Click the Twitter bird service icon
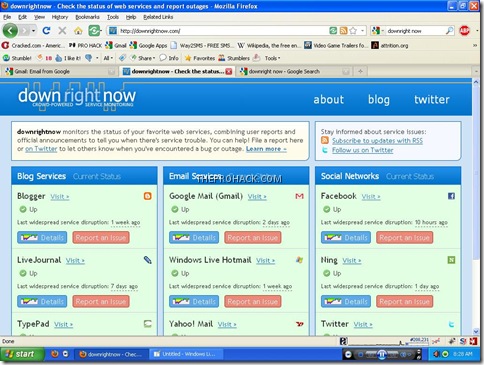This screenshot has width=484, height=365. pos(451,324)
